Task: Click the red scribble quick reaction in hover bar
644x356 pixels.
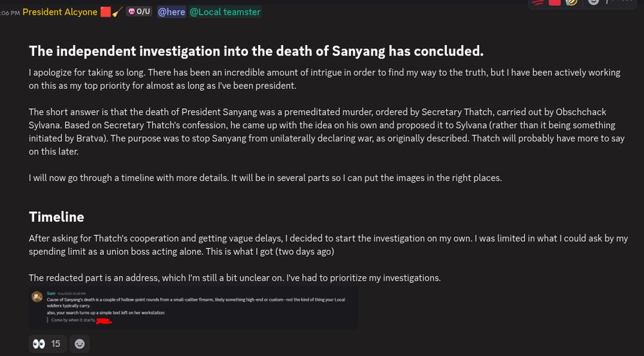Action: pos(537,2)
